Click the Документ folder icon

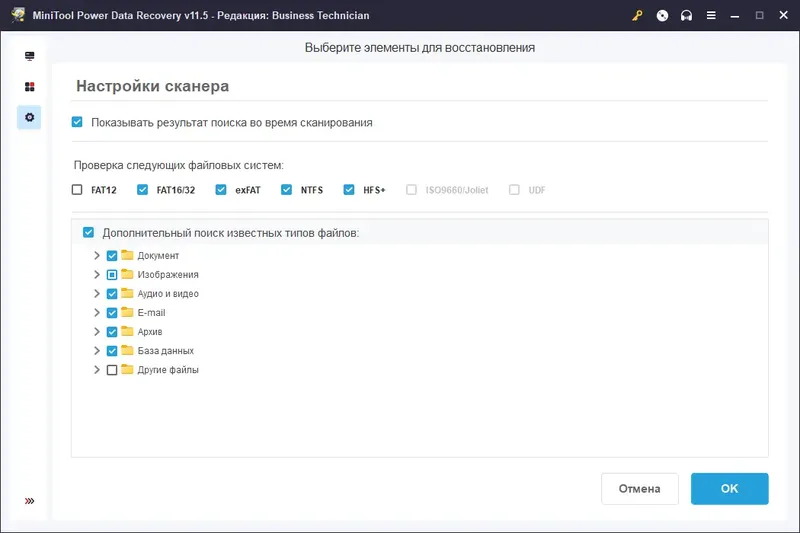(127, 255)
